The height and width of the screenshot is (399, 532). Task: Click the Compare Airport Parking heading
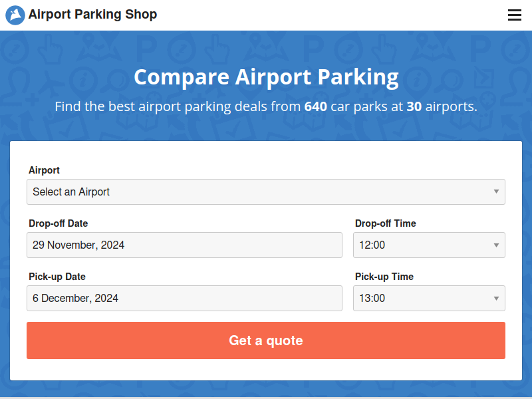tap(266, 77)
